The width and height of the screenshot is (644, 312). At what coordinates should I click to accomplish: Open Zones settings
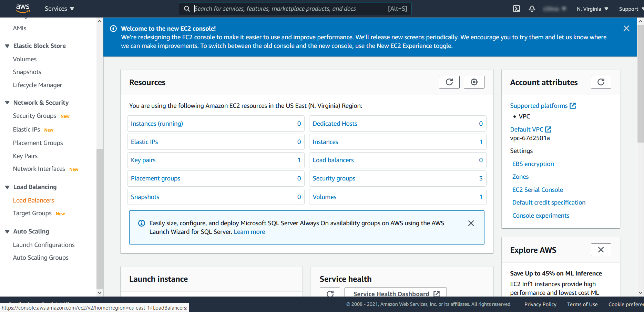point(520,177)
